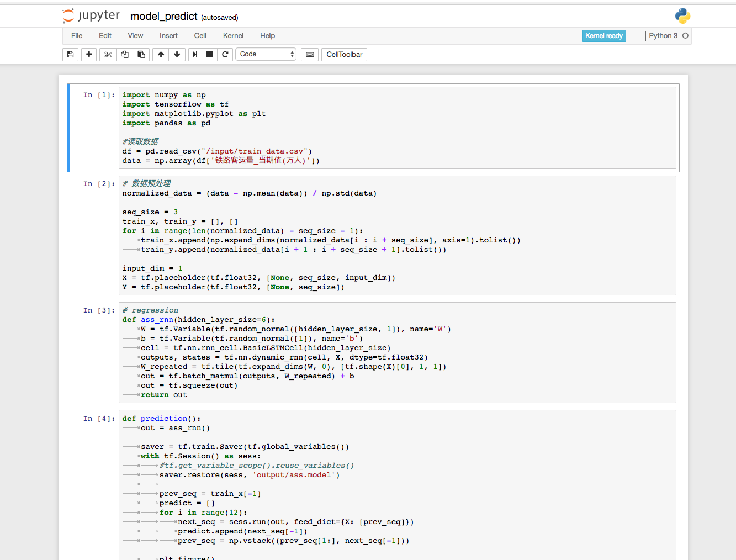Copy the selected cell
This screenshot has height=560, width=736.
tap(125, 55)
